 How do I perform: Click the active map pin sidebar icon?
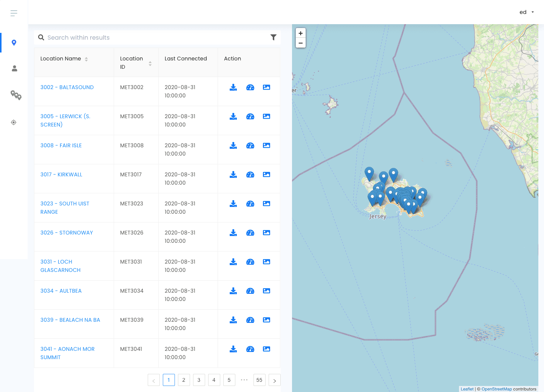(x=14, y=42)
